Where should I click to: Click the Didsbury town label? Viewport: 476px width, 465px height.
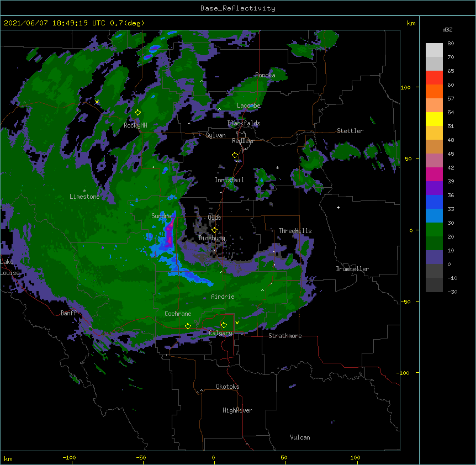[x=211, y=238]
